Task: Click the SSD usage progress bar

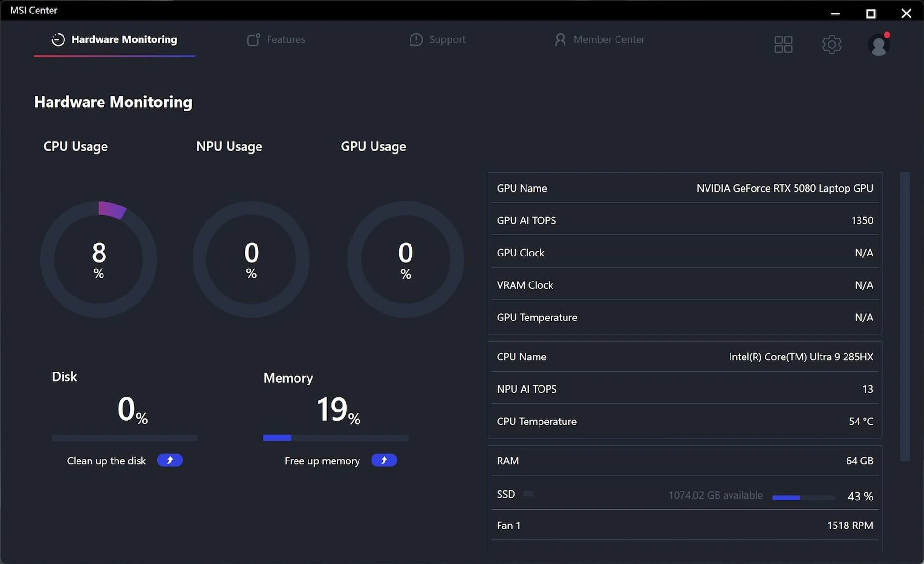Action: (804, 498)
